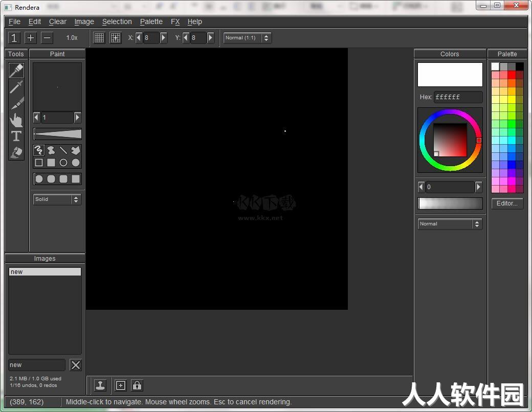
Task: Choose the freehand squiggle stroke mode
Action: point(39,150)
